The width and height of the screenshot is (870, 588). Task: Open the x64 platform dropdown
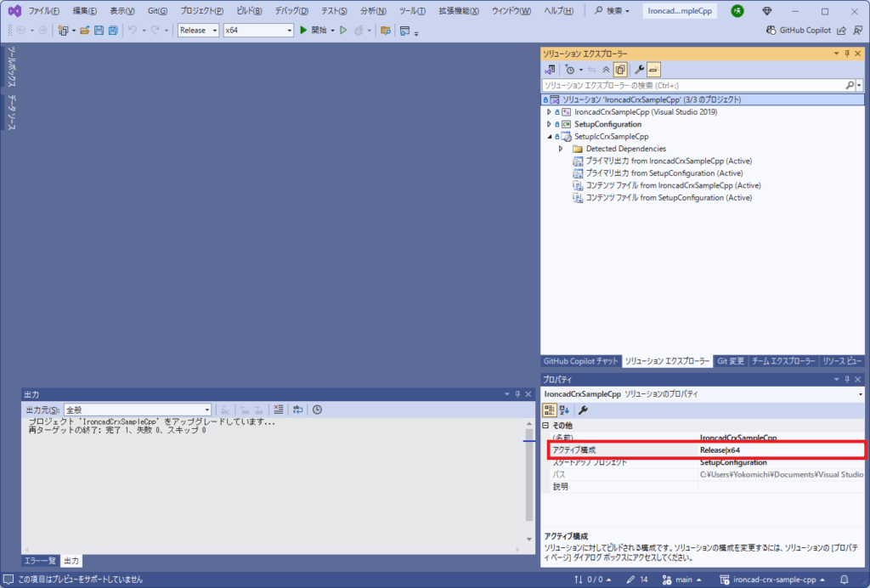pos(257,30)
